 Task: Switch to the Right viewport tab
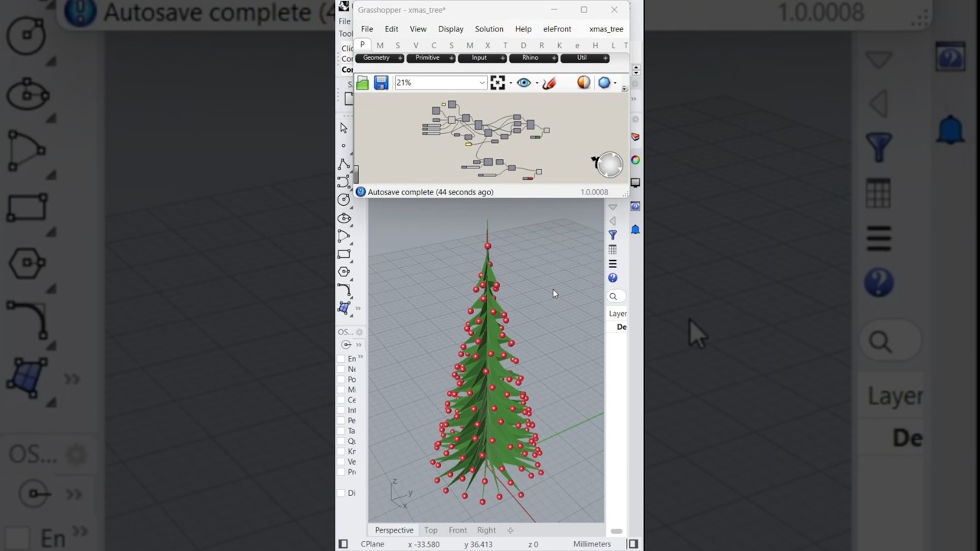pos(486,530)
